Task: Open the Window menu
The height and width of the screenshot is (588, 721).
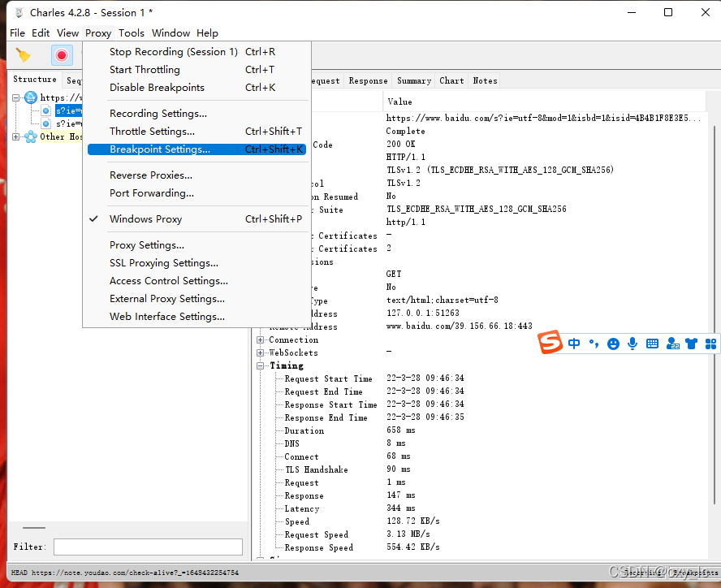Action: click(171, 33)
